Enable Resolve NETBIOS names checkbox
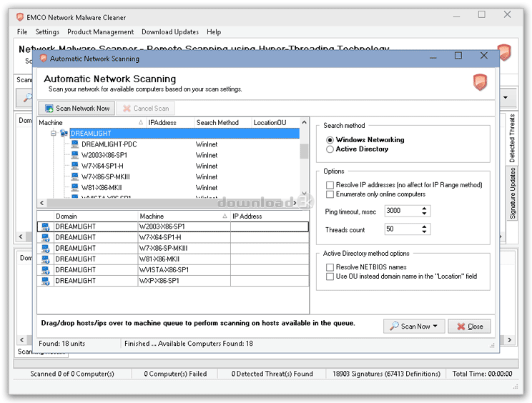This screenshot has height=403, width=532. (x=330, y=267)
